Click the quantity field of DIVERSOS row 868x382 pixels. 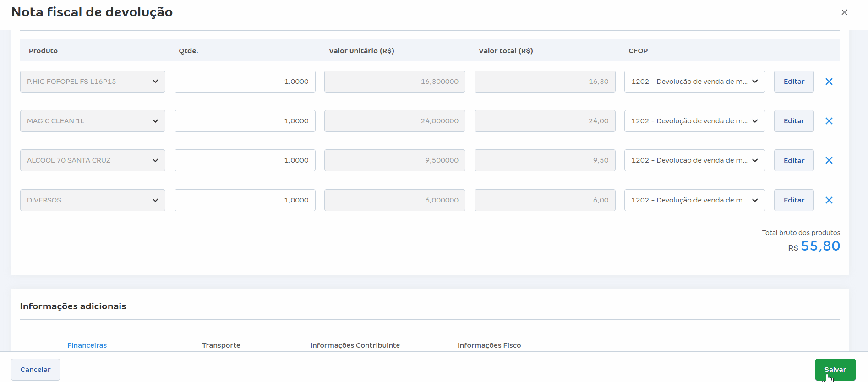[x=245, y=200]
